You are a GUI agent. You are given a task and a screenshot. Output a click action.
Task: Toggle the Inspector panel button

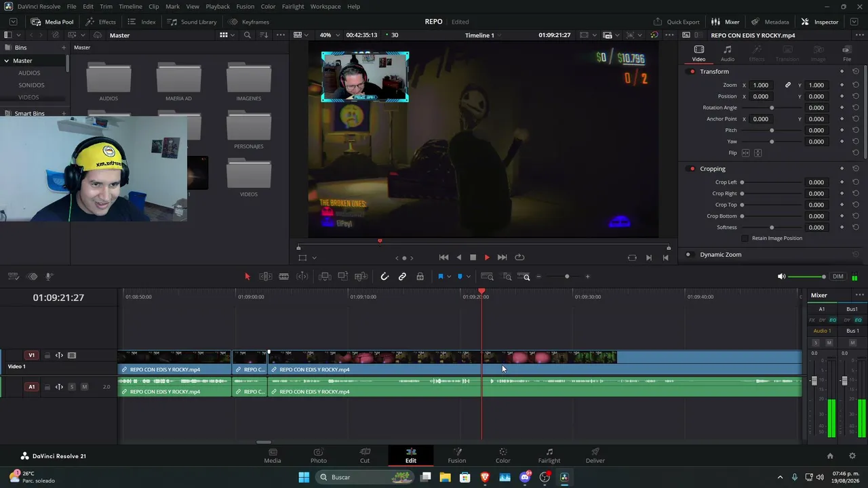819,22
